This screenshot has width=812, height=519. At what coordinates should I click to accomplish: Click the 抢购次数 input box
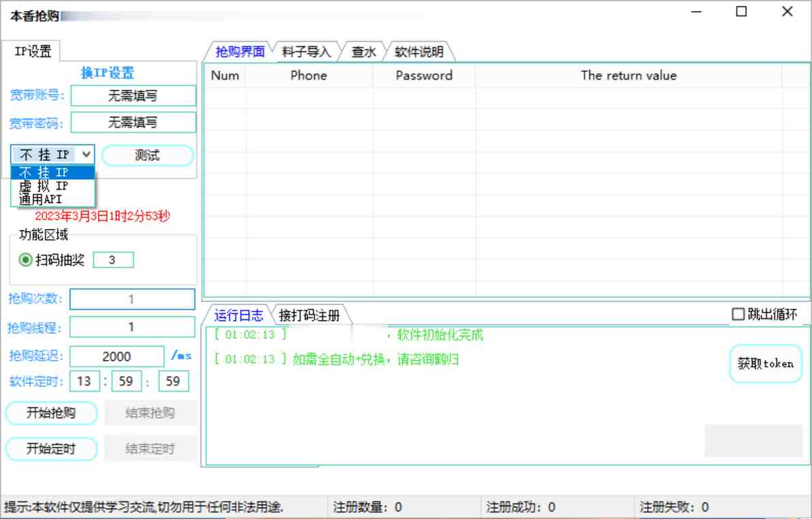[132, 299]
